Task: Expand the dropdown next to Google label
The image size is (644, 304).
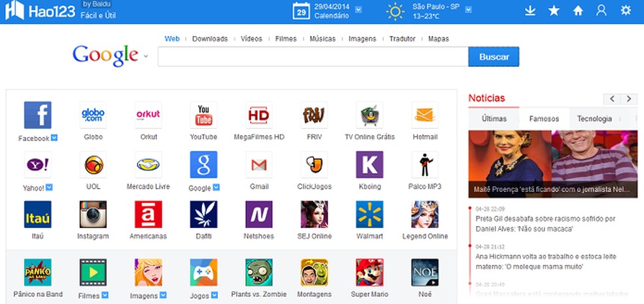Action: click(x=216, y=187)
